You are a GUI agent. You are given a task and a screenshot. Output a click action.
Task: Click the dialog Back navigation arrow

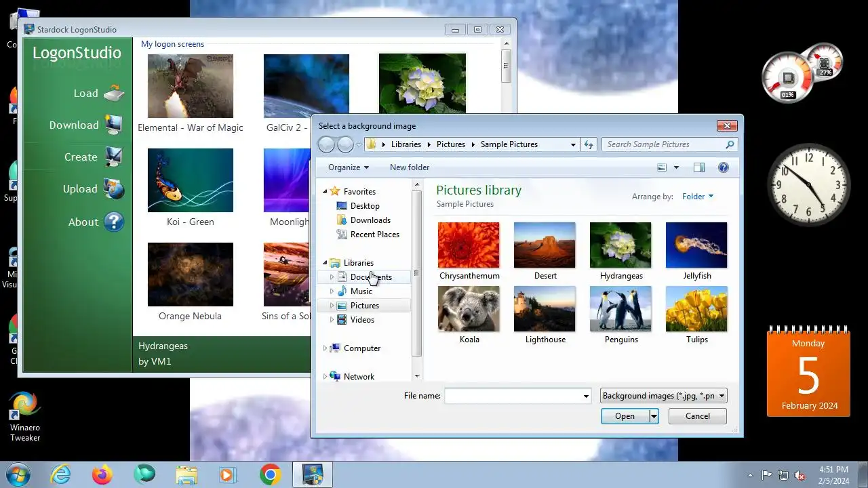pos(327,144)
